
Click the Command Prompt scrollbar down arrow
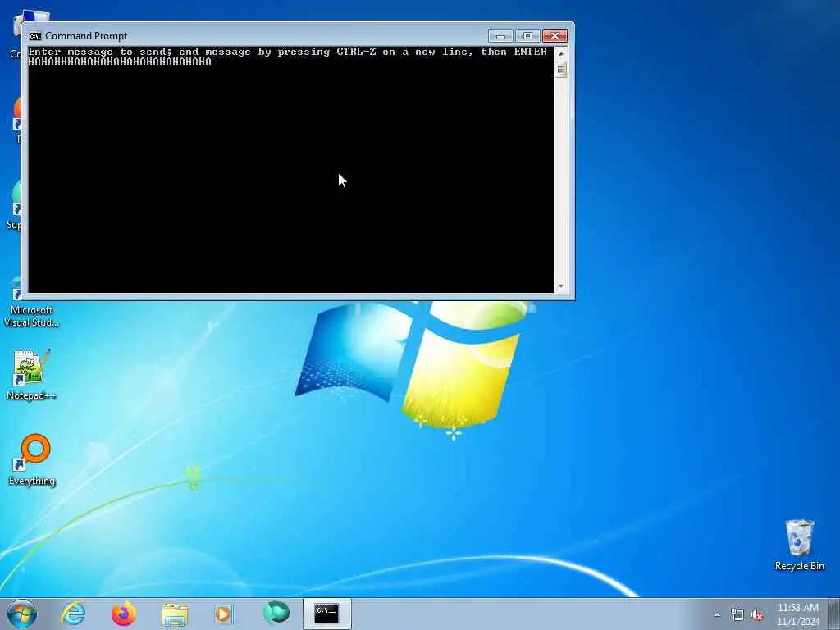coord(561,286)
